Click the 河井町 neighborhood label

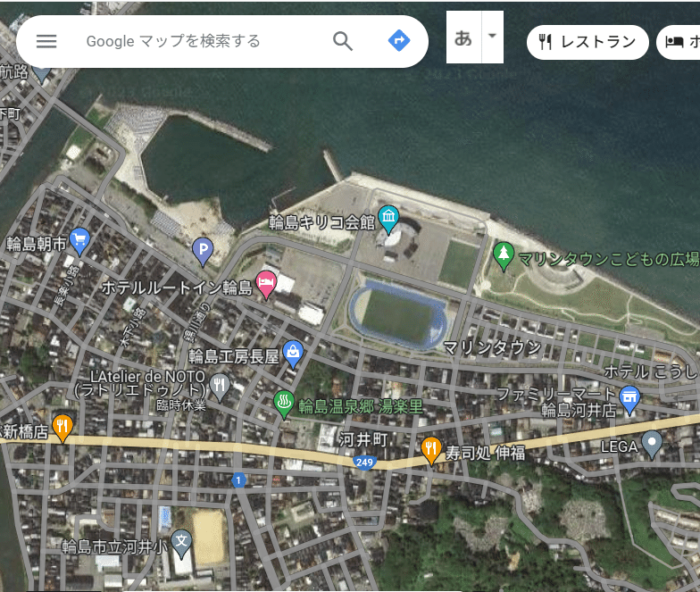point(363,439)
